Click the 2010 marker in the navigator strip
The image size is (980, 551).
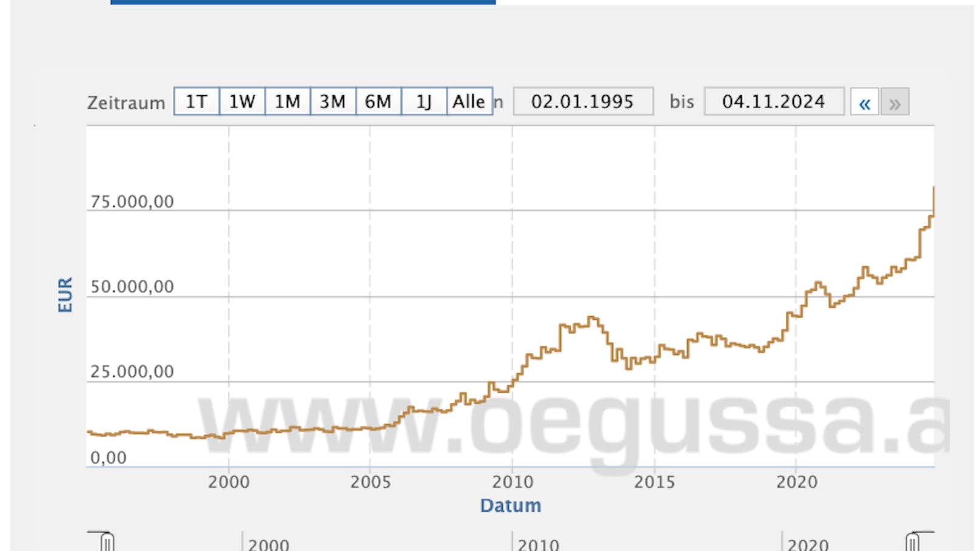coord(539,544)
